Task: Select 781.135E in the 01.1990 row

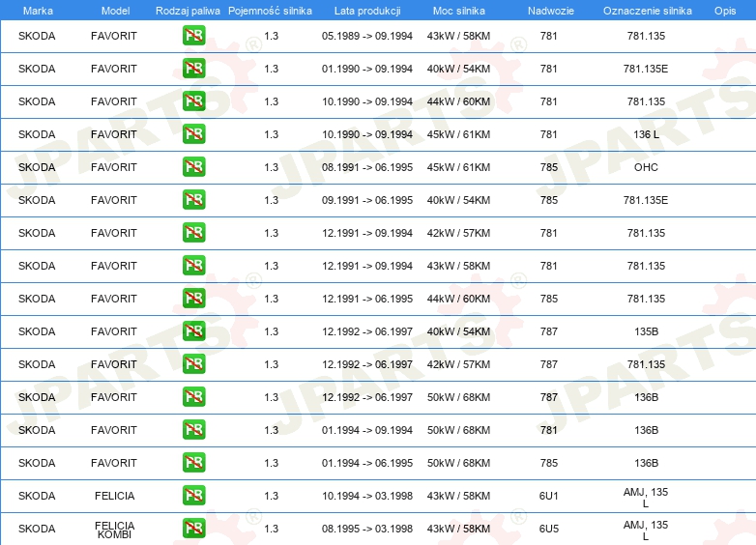Action: click(x=646, y=69)
